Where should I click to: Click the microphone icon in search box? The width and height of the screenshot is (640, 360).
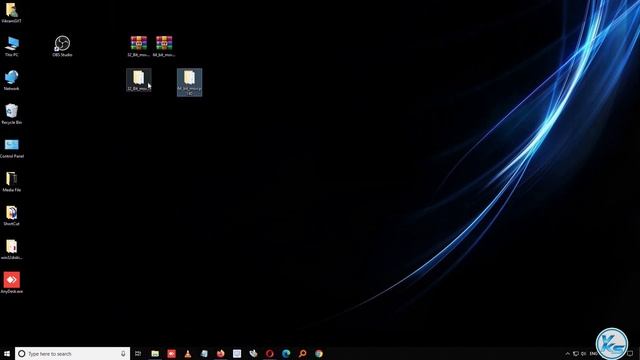pyautogui.click(x=123, y=353)
